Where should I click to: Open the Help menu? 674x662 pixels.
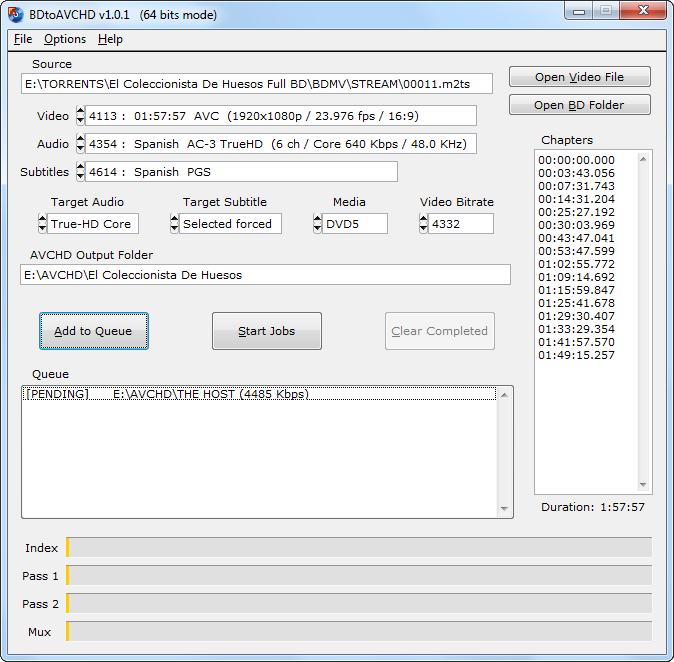click(x=110, y=39)
